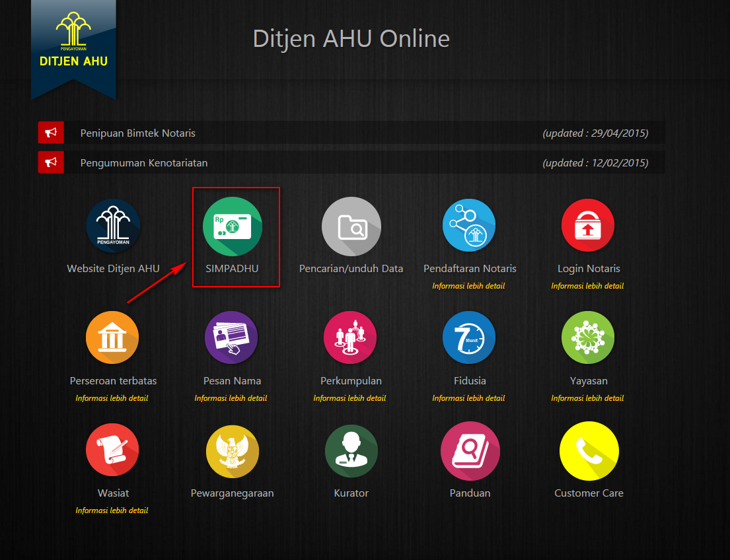The image size is (730, 560).
Task: Click megaphone icon beside Pengumuman Kenotariatan
Action: click(51, 162)
